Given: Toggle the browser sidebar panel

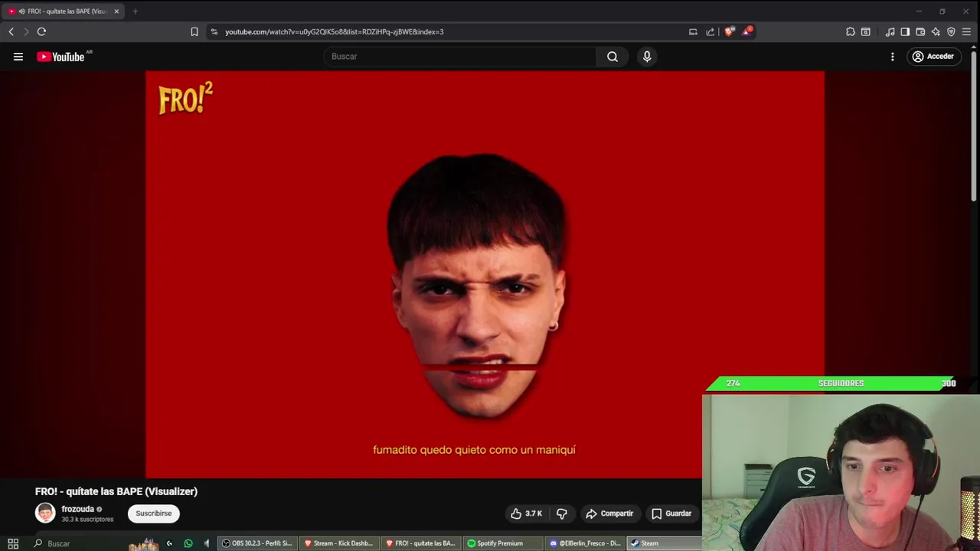Looking at the screenshot, I should [905, 31].
